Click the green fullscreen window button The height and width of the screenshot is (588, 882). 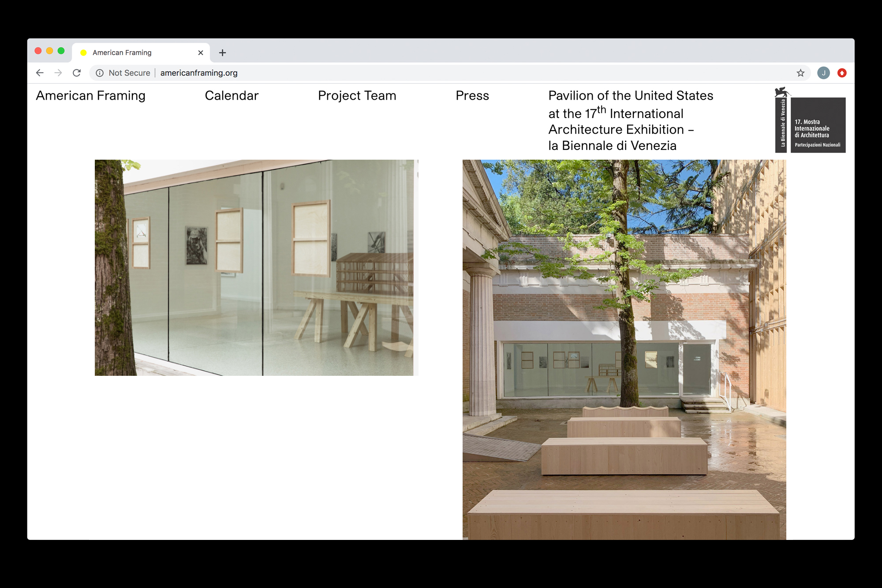pyautogui.click(x=61, y=51)
